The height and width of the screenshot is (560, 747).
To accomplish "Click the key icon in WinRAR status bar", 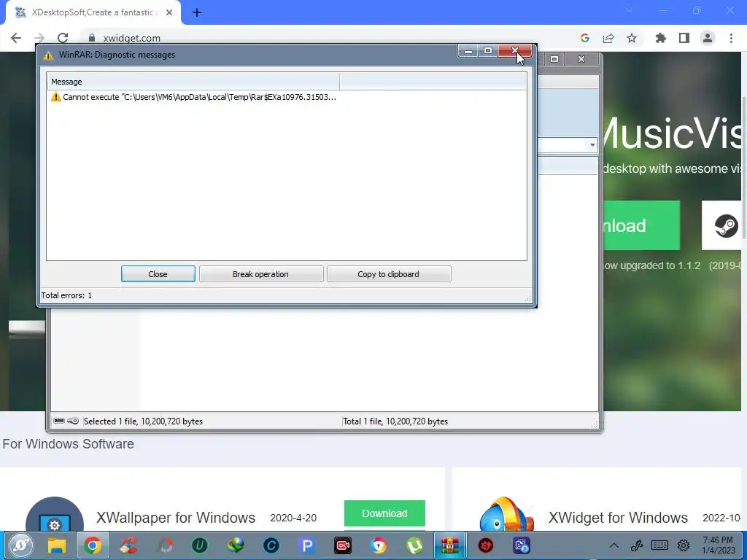I will pyautogui.click(x=73, y=421).
